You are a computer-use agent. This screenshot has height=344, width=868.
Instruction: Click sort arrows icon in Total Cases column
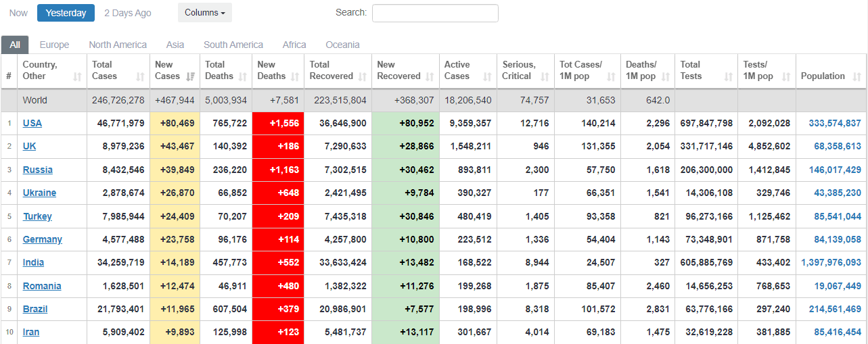140,77
